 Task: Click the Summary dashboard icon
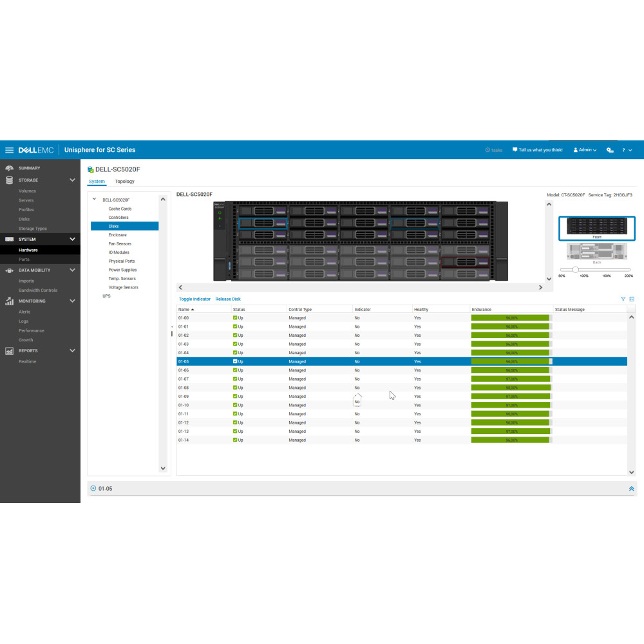9,168
